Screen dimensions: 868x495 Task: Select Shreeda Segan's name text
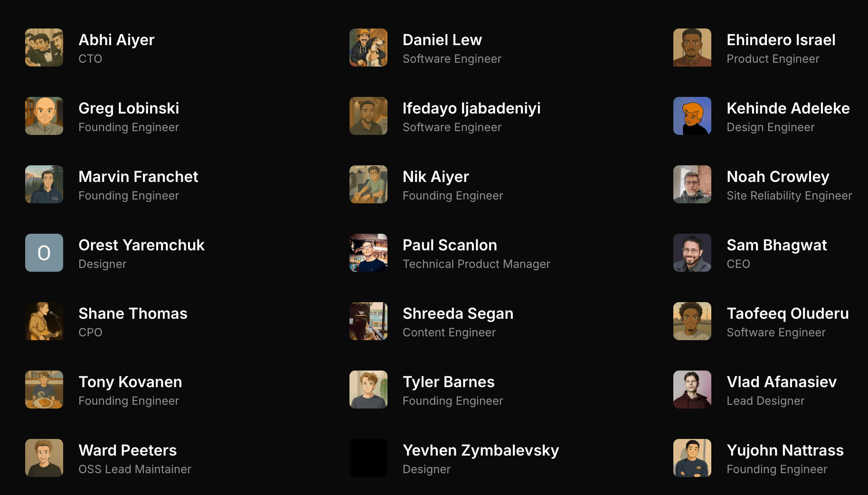click(458, 314)
